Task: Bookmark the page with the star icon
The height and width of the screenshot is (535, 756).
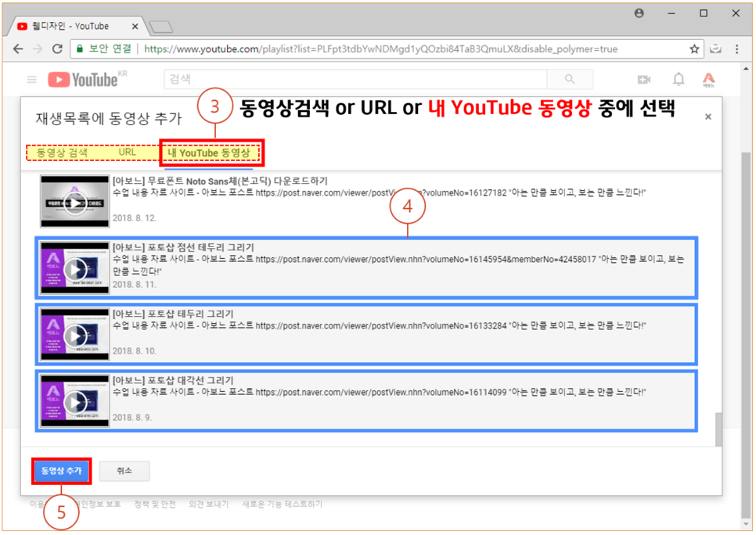Action: pyautogui.click(x=694, y=48)
